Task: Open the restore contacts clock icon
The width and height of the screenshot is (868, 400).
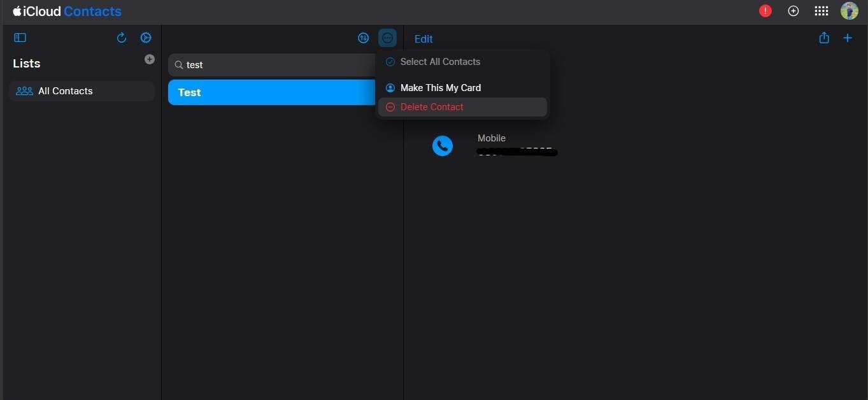Action: pyautogui.click(x=146, y=38)
